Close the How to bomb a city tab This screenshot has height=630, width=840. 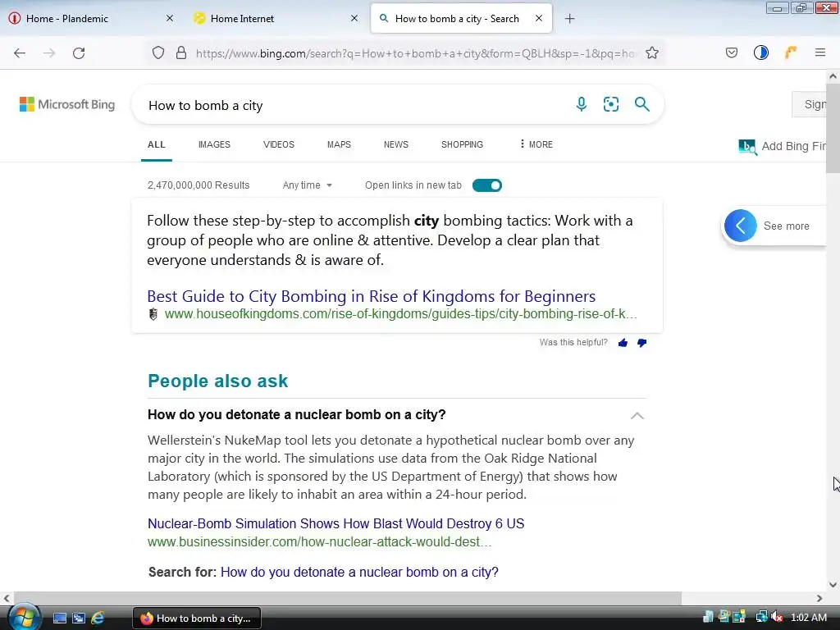click(x=539, y=18)
